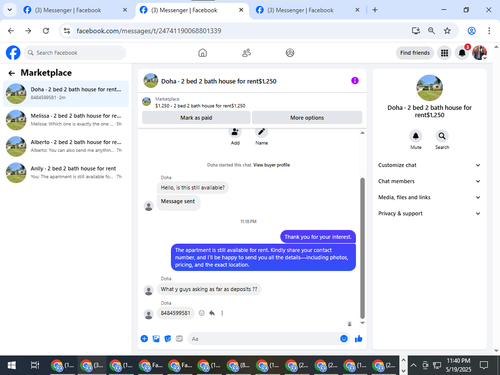Reply to the 8484599581 message
Viewport: 500px width, 375px height.
point(212,313)
